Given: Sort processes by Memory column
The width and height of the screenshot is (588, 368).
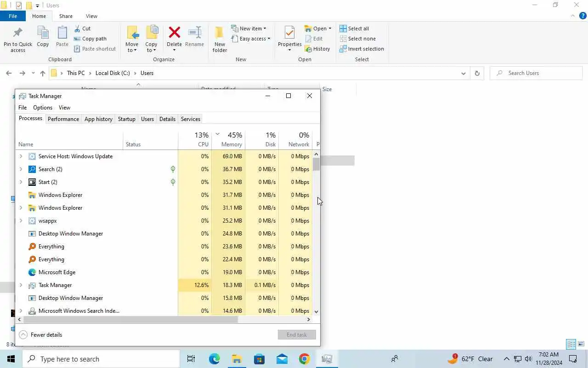Looking at the screenshot, I should (228, 139).
